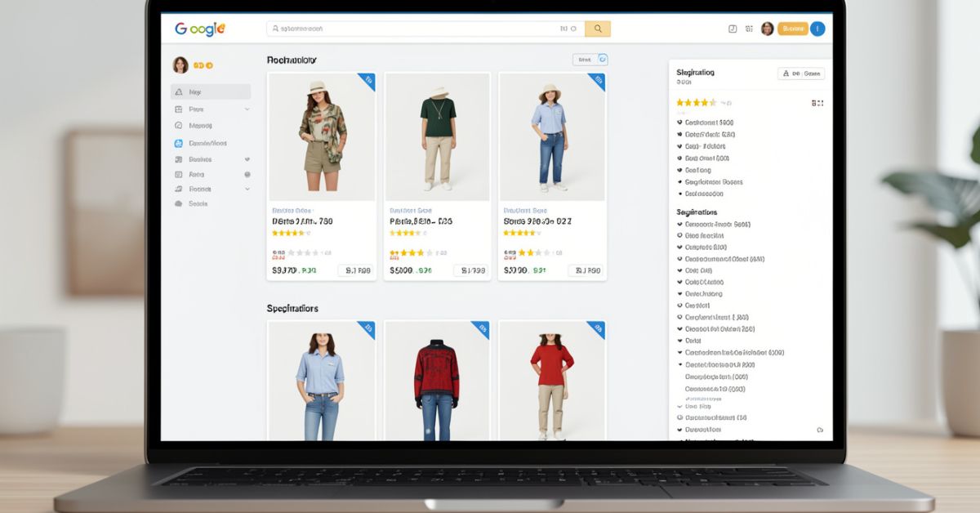The image size is (980, 513).
Task: Click the profile photo in the top header
Action: [x=767, y=29]
